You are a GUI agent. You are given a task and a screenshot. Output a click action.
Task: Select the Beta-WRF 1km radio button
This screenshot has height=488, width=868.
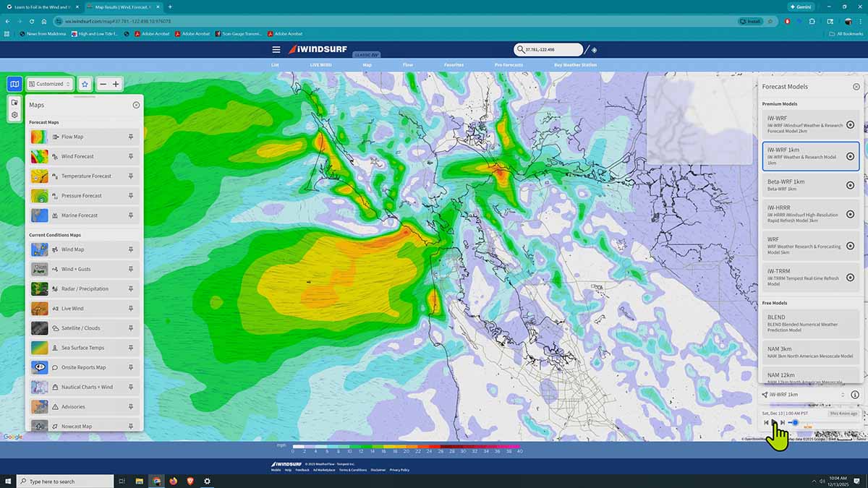pos(850,185)
